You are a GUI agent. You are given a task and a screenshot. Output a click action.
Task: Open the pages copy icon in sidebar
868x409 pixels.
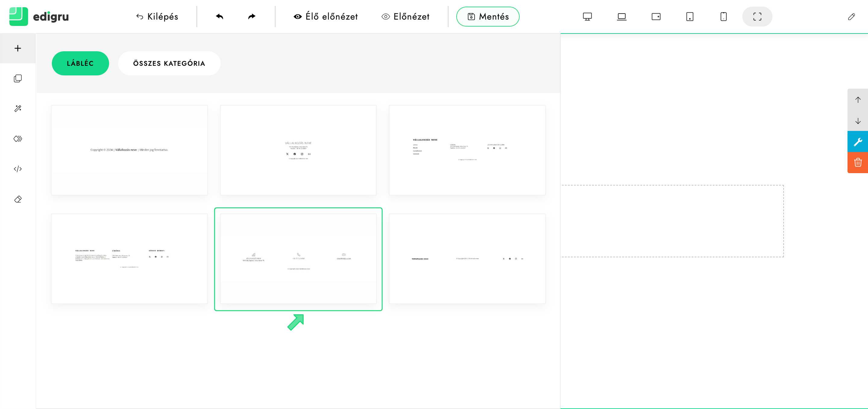click(x=18, y=78)
